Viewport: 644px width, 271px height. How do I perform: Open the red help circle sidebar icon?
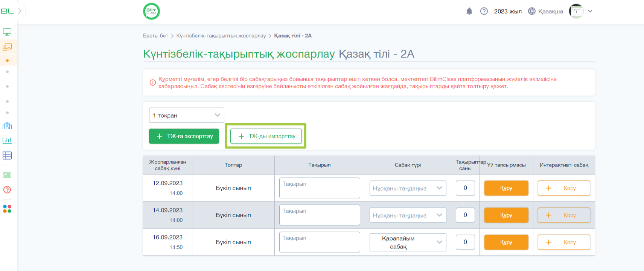pyautogui.click(x=7, y=190)
